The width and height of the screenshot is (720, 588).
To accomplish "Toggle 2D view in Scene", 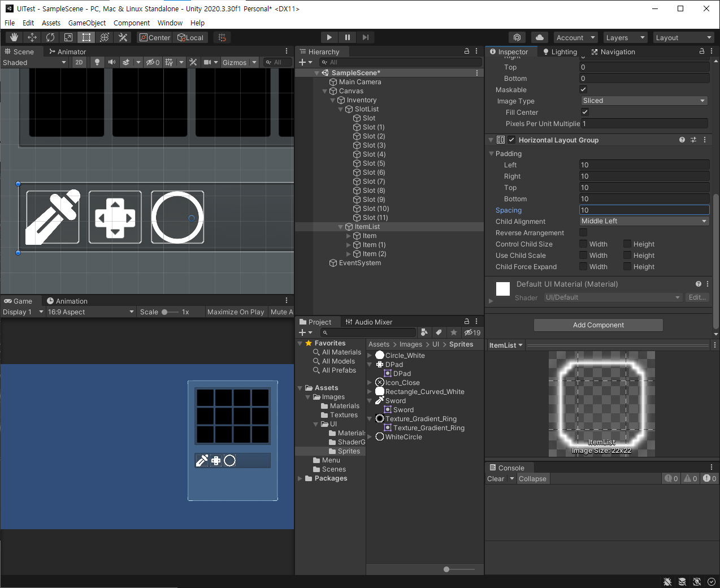I will [79, 62].
